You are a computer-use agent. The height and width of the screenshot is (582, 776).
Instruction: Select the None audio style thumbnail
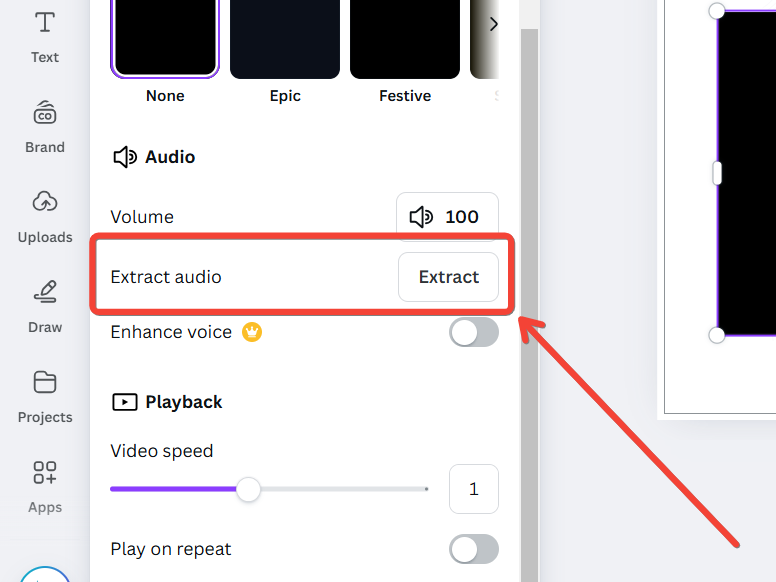pos(165,38)
